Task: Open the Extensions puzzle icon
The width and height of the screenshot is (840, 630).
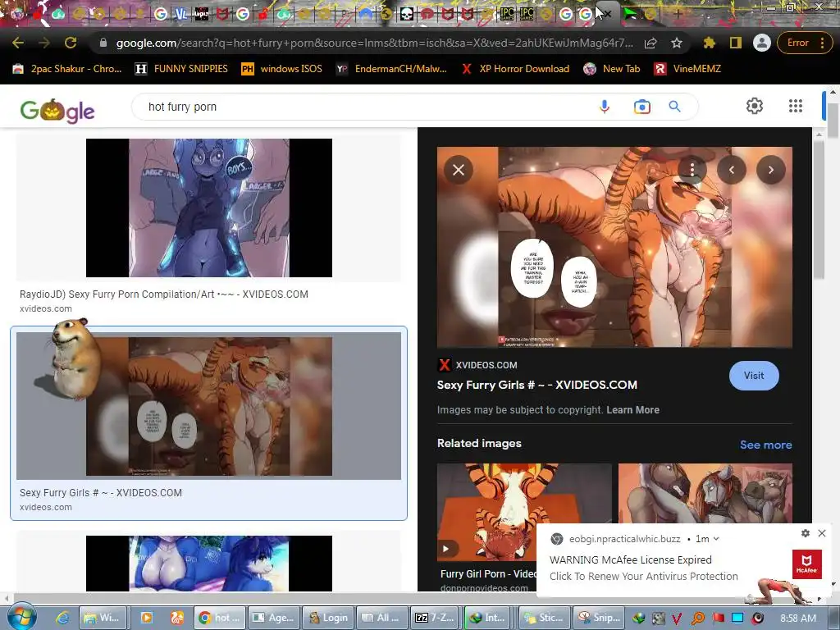Action: point(710,43)
